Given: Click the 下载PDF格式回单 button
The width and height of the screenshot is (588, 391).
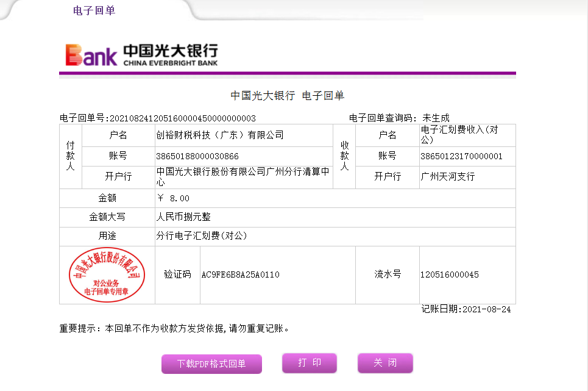Looking at the screenshot, I should point(211,364).
